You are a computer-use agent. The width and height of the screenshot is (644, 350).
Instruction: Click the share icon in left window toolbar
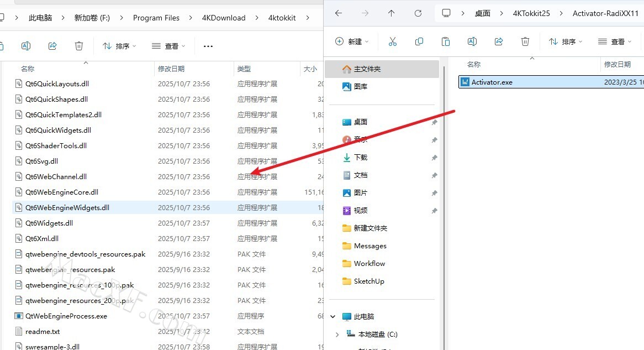(x=52, y=46)
